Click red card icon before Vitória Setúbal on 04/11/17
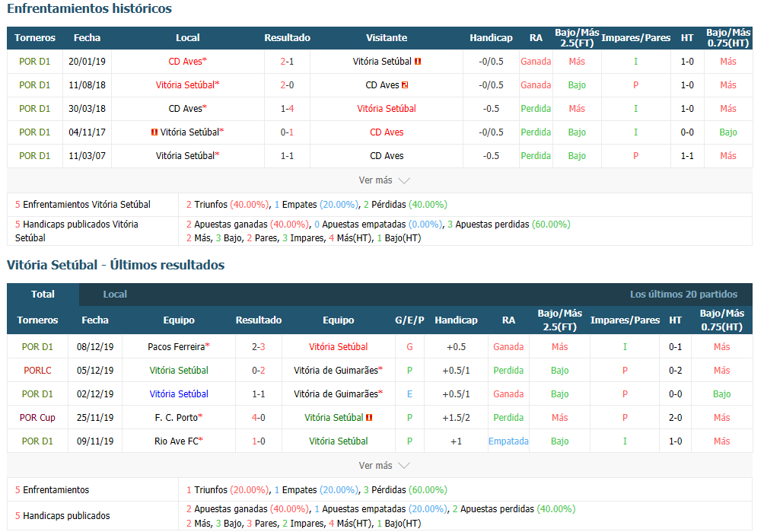 click(154, 132)
